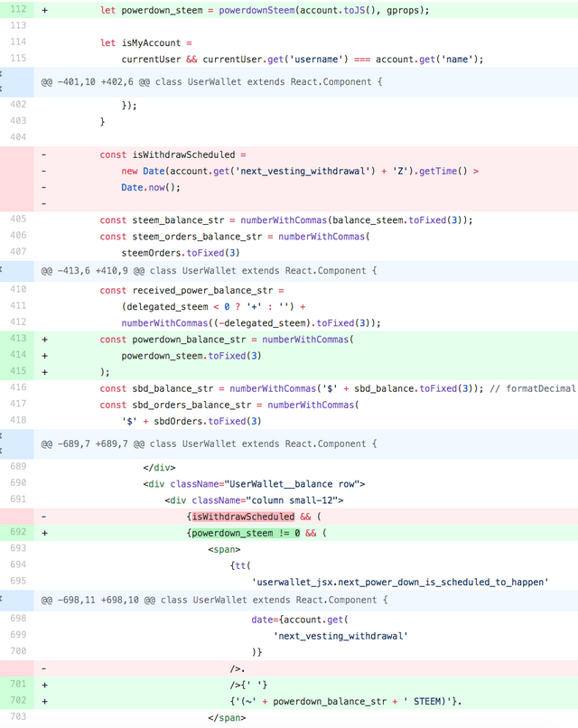The width and height of the screenshot is (578, 728).
Task: Click the 'let isMyAccount =' code line
Action: tap(146, 42)
